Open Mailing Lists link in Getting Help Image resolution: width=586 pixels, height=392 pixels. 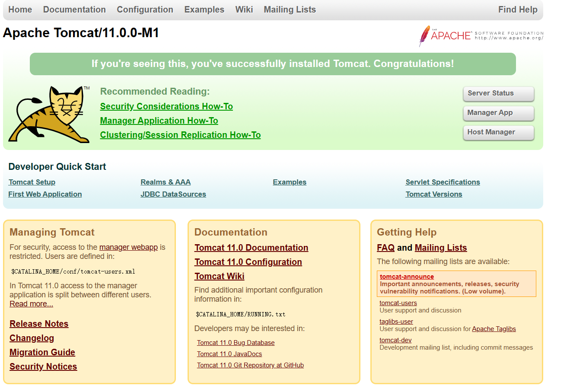[x=441, y=248]
